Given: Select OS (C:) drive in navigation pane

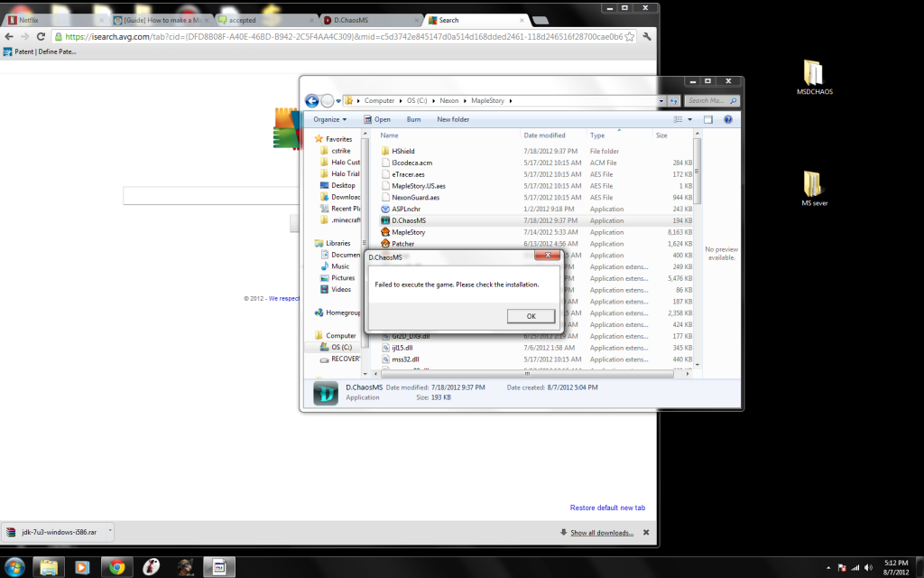Looking at the screenshot, I should coord(340,348).
